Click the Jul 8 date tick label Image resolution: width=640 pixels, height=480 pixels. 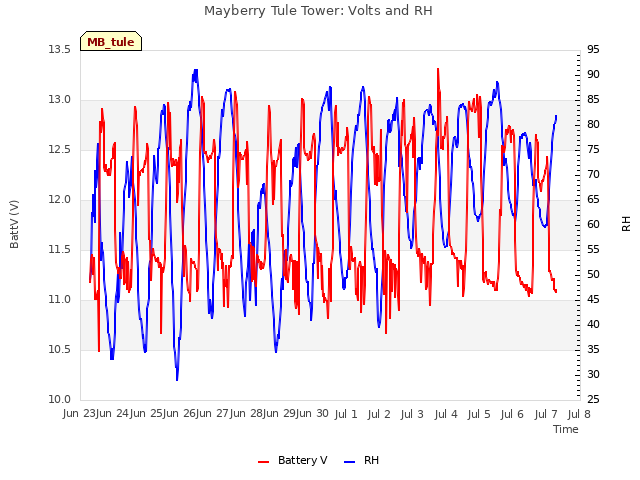(579, 414)
